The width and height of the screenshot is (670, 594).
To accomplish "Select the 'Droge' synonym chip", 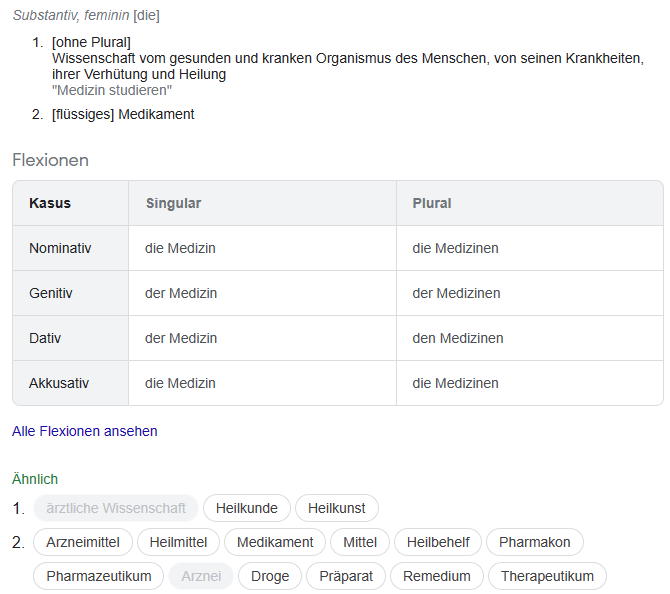I will point(270,576).
